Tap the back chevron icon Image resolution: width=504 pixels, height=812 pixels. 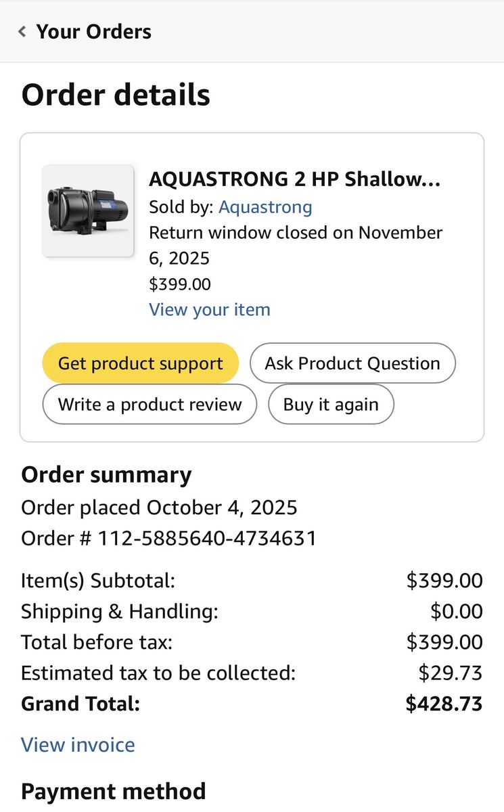point(22,31)
